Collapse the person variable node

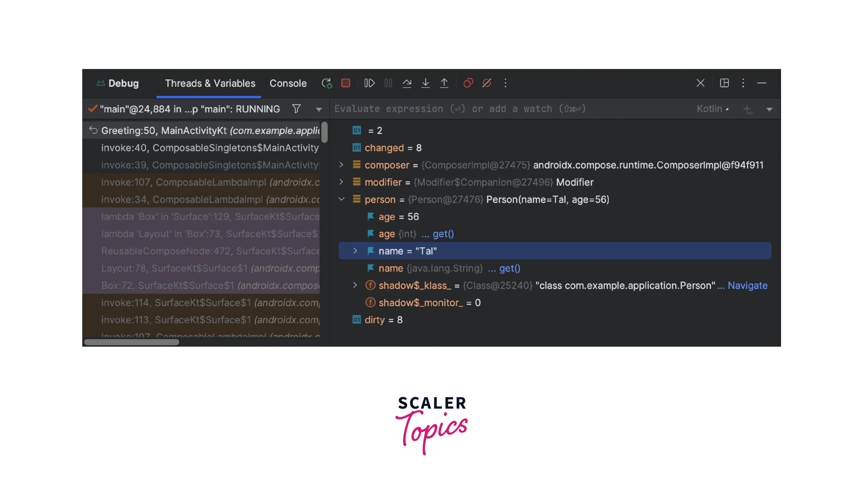[x=341, y=199]
